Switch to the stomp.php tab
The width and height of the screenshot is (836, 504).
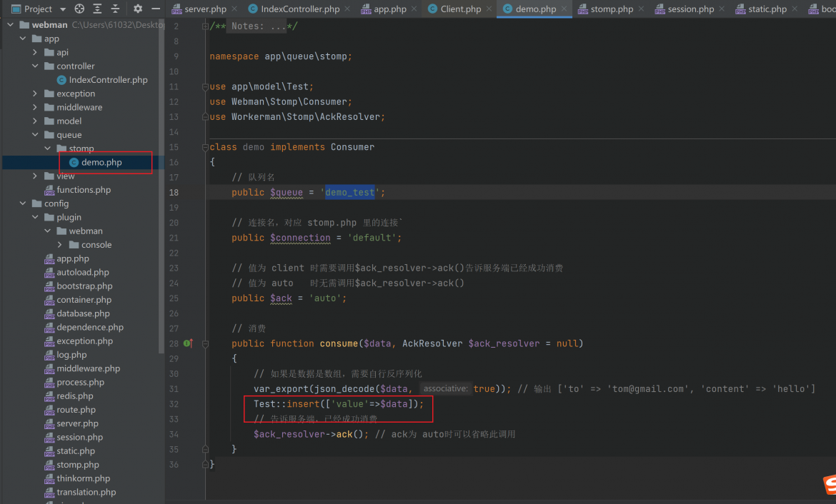point(605,9)
